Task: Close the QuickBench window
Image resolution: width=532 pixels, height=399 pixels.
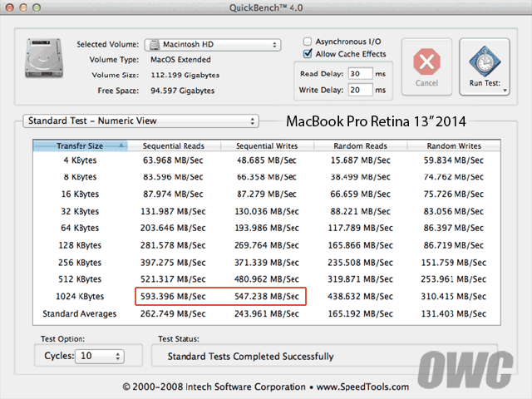Action: pyautogui.click(x=10, y=7)
